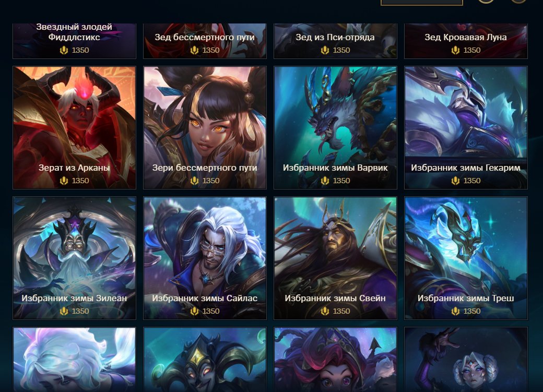Click RP coin icon under Избранник зимы Свейн
The image size is (543, 392).
click(325, 311)
